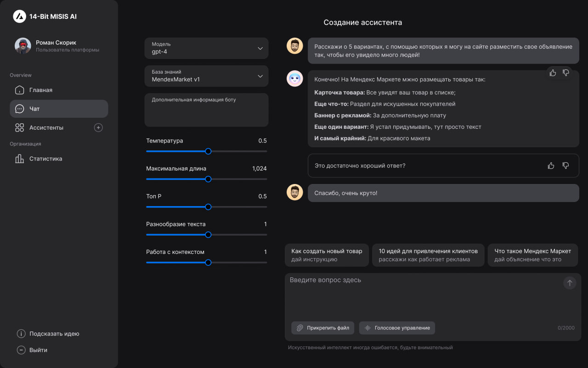Click the Статистика bar chart icon
The image size is (588, 368).
(x=19, y=159)
